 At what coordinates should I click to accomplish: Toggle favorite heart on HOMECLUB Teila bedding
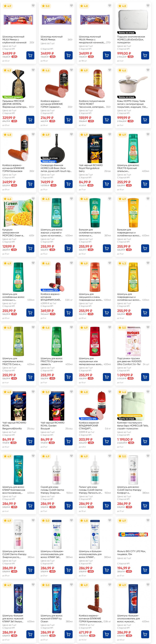pos(148,391)
